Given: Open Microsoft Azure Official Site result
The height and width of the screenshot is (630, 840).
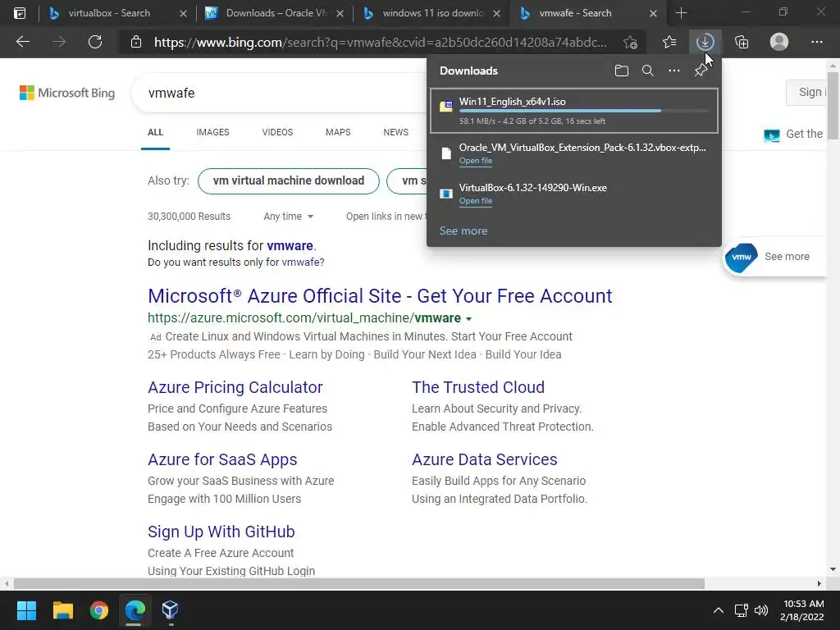Looking at the screenshot, I should click(x=380, y=295).
